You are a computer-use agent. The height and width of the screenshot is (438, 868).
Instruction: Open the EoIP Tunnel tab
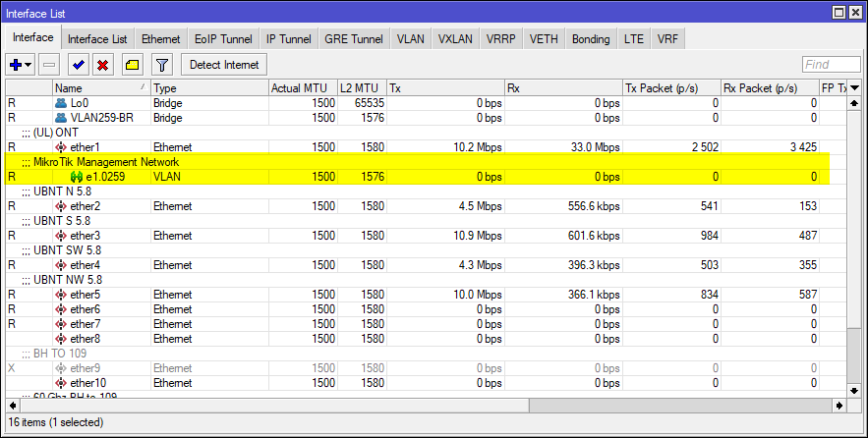coord(223,39)
